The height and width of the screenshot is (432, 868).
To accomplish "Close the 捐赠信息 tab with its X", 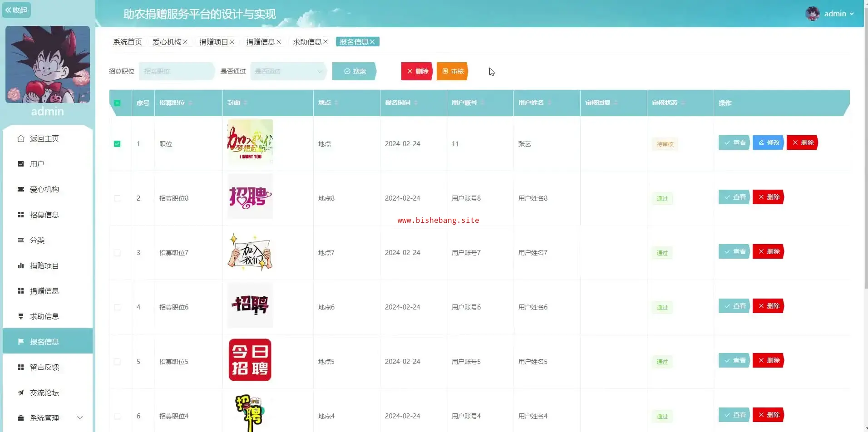I will click(279, 42).
